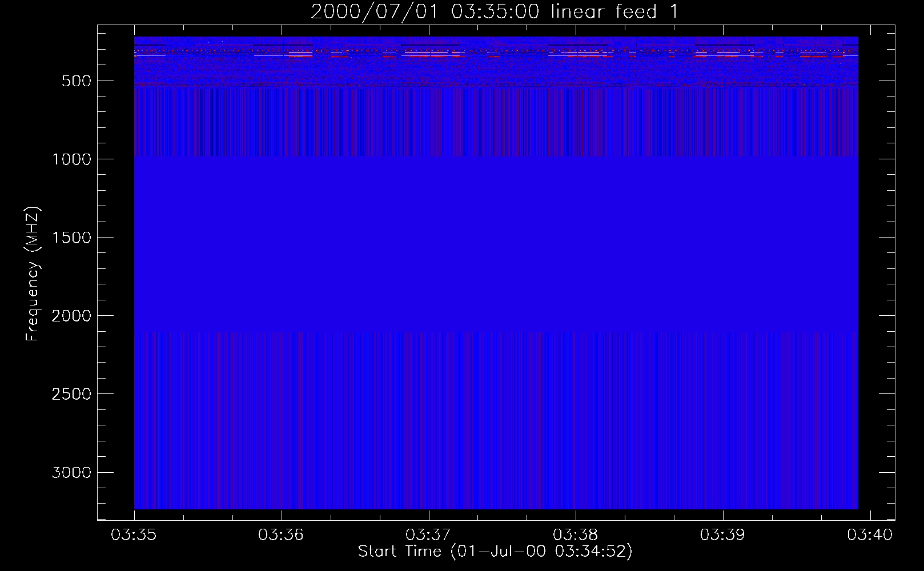924x571 pixels.
Task: Click the 03:37 time tick label
Action: pos(428,535)
